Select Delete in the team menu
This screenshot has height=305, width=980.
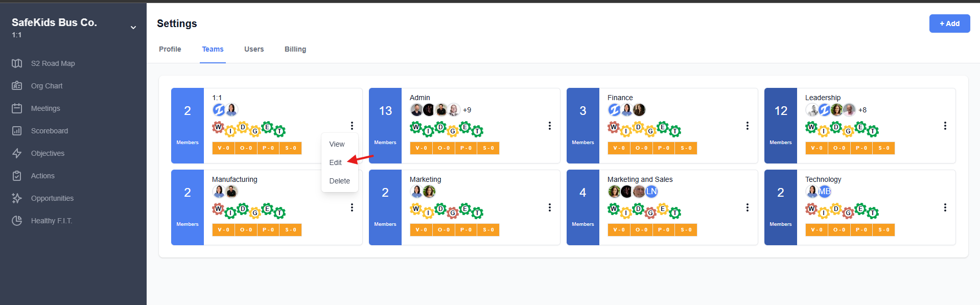pyautogui.click(x=339, y=181)
